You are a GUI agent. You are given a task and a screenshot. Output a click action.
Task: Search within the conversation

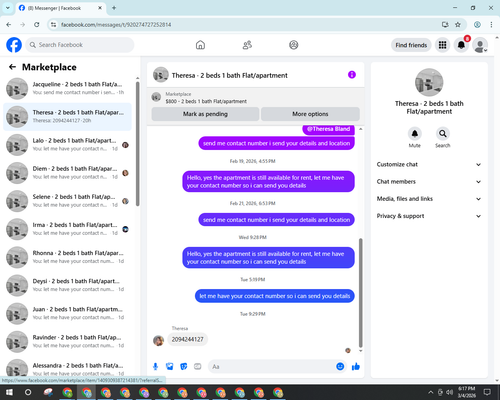443,134
